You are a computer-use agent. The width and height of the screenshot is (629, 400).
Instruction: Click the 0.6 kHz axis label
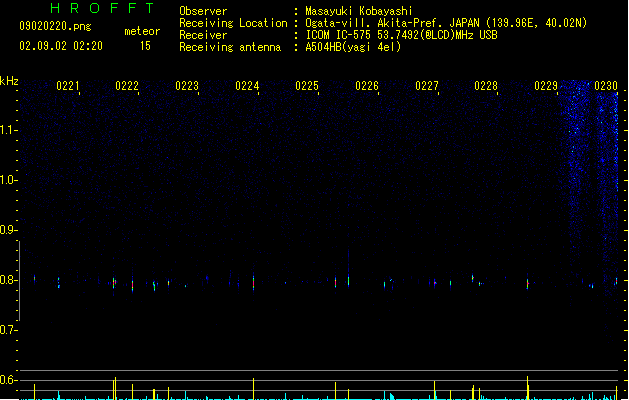pos(8,380)
